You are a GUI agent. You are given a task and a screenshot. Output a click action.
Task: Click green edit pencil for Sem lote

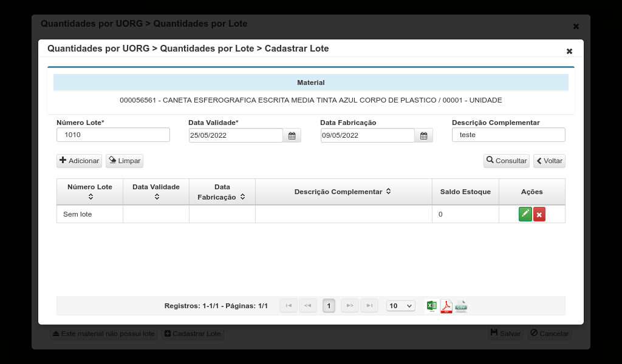(x=525, y=214)
